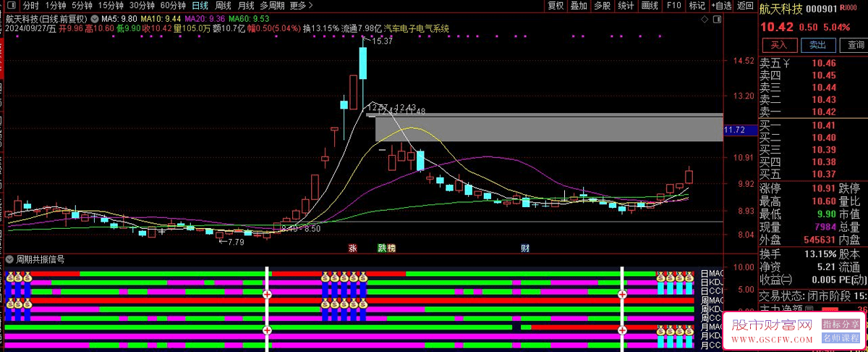Click the red 买入 buy button
868x352 pixels.
click(x=778, y=46)
